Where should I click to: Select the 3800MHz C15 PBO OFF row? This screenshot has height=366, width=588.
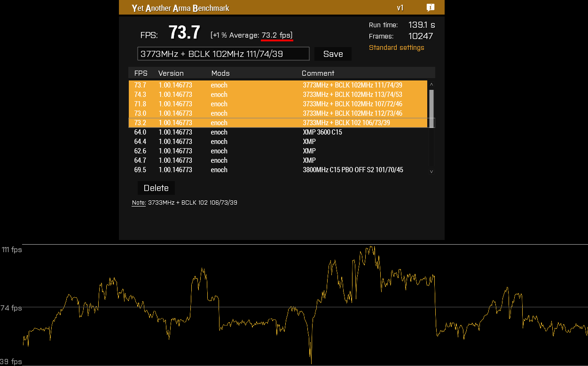coord(278,170)
